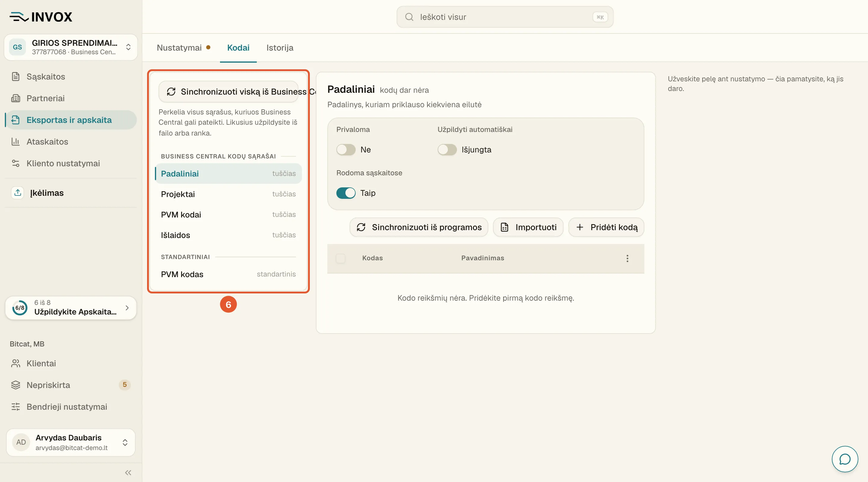
Task: Expand the Užpildykite Apskaita progress card
Action: pyautogui.click(x=71, y=308)
